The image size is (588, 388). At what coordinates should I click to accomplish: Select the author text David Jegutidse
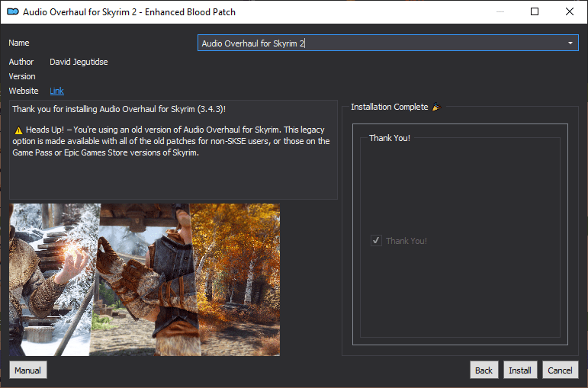[79, 62]
